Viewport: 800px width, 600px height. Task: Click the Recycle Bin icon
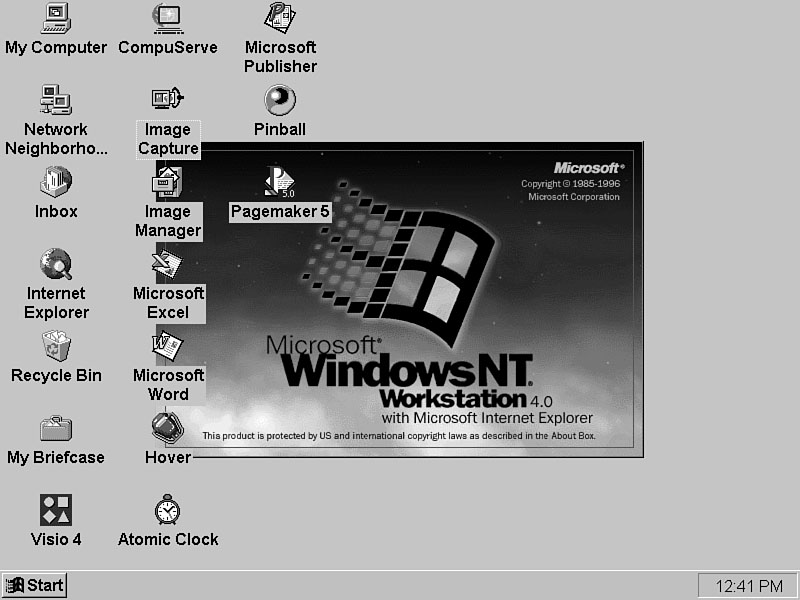coord(56,346)
